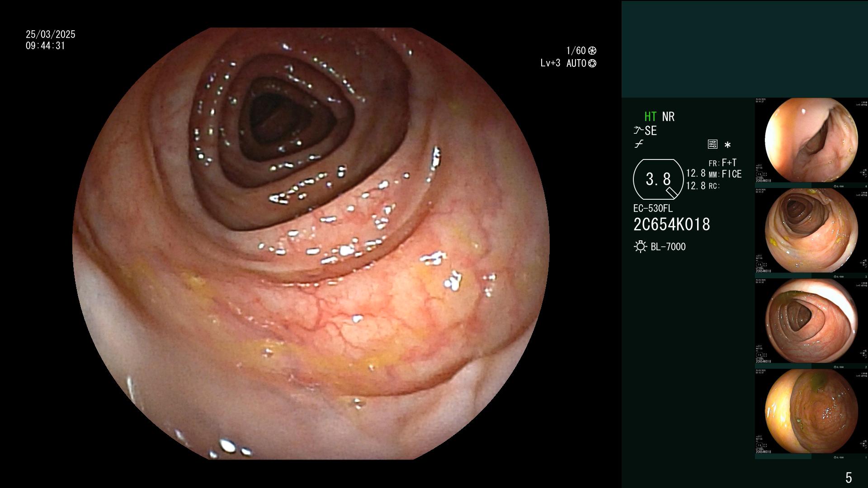
Task: Click the structure enhancement icon beside SE
Action: click(638, 131)
